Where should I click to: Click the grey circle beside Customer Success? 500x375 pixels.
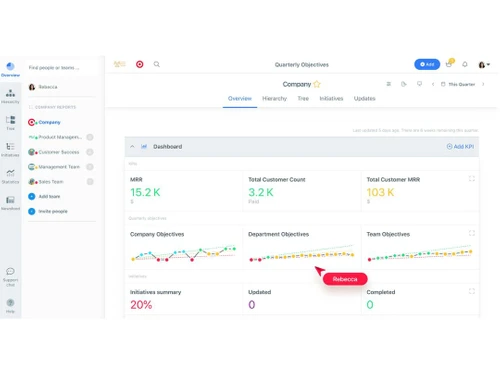90,152
